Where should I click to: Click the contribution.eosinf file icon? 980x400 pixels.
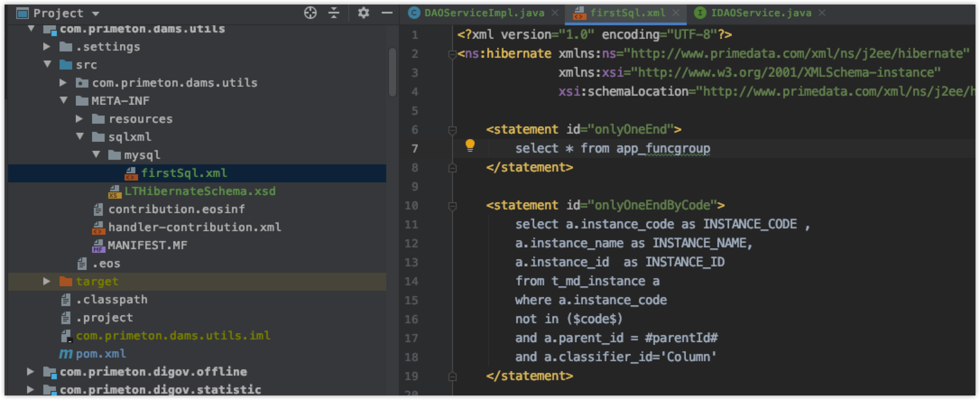(98, 209)
